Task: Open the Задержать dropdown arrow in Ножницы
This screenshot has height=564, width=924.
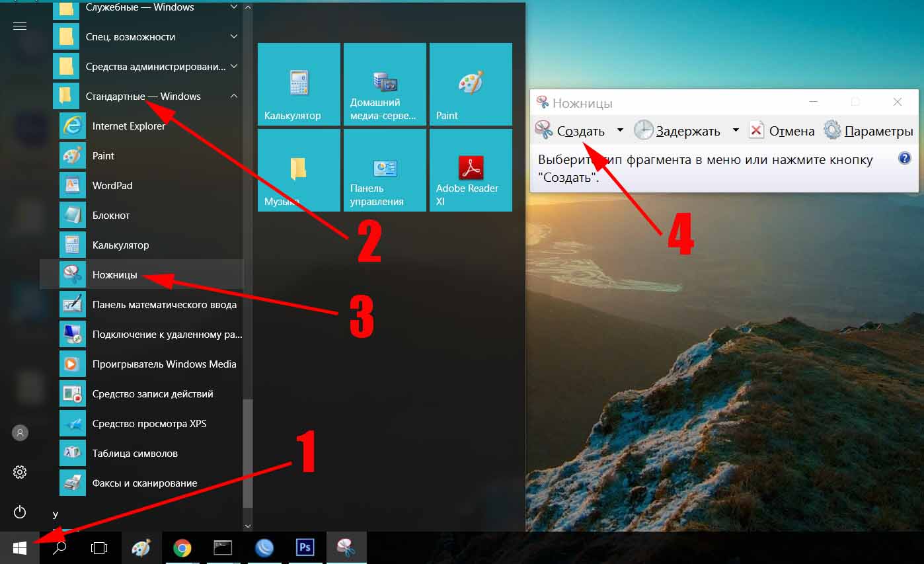Action: pos(736,130)
